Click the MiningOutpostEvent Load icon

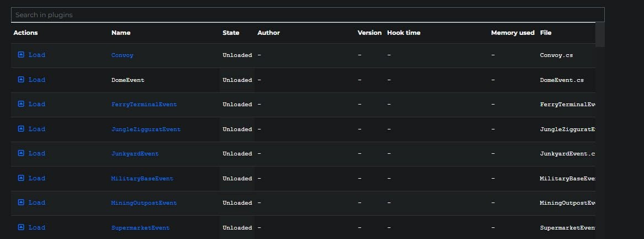pyautogui.click(x=21, y=202)
